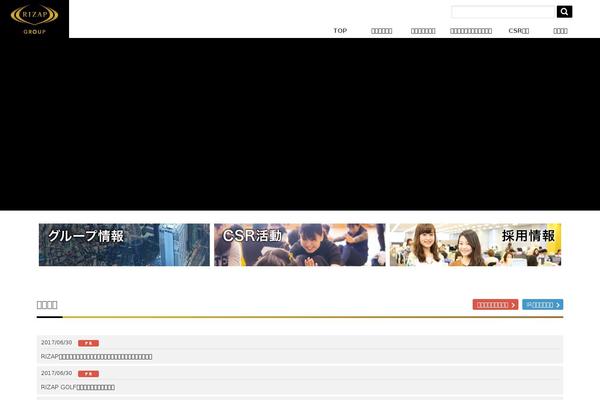Open the RIZAP GOLF news headline
The image size is (600, 400).
coord(78,387)
